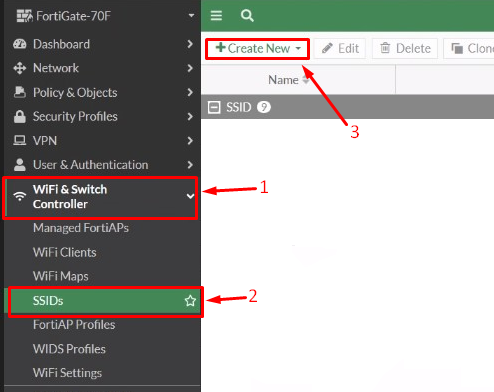Expand the Network menu chevron
The width and height of the screenshot is (494, 392).
click(190, 68)
